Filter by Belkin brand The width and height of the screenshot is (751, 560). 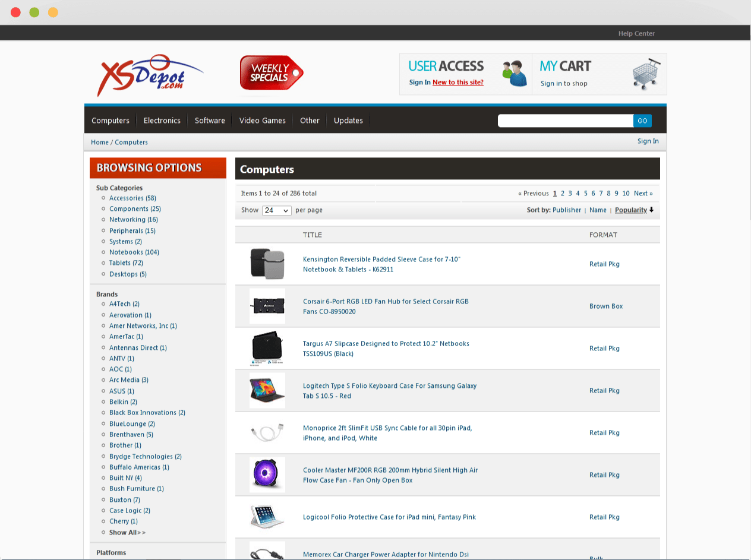tap(123, 402)
